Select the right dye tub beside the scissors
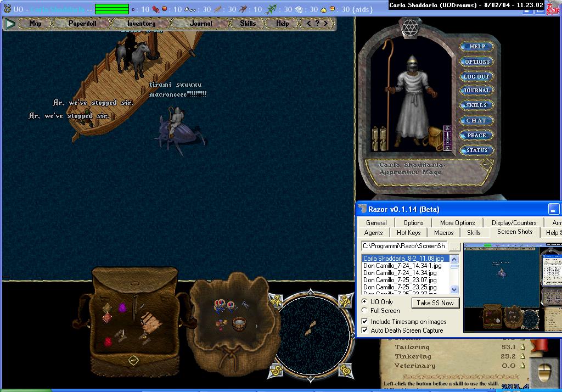562x392 pixels. pos(231,306)
